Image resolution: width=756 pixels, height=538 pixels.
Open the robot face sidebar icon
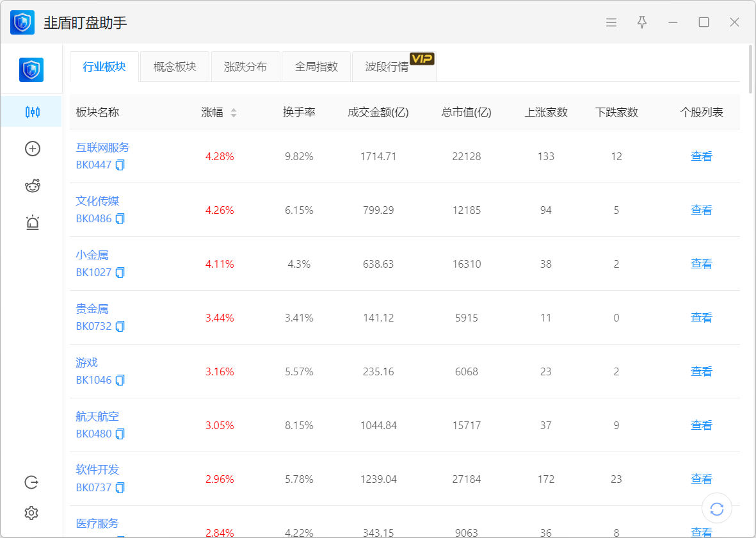[x=32, y=186]
